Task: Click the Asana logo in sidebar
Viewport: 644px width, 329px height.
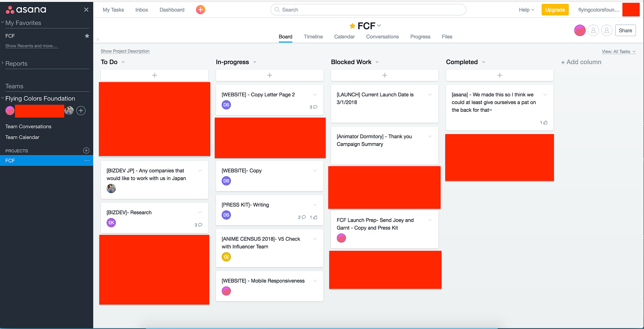Action: click(26, 10)
